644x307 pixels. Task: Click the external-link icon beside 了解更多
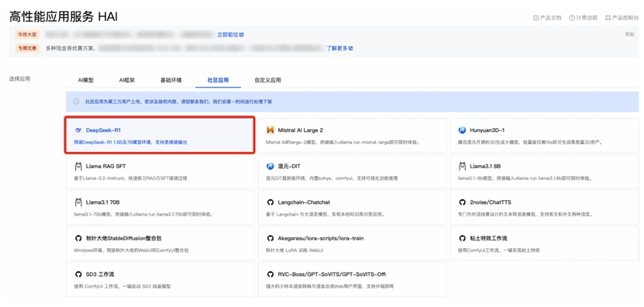(351, 48)
